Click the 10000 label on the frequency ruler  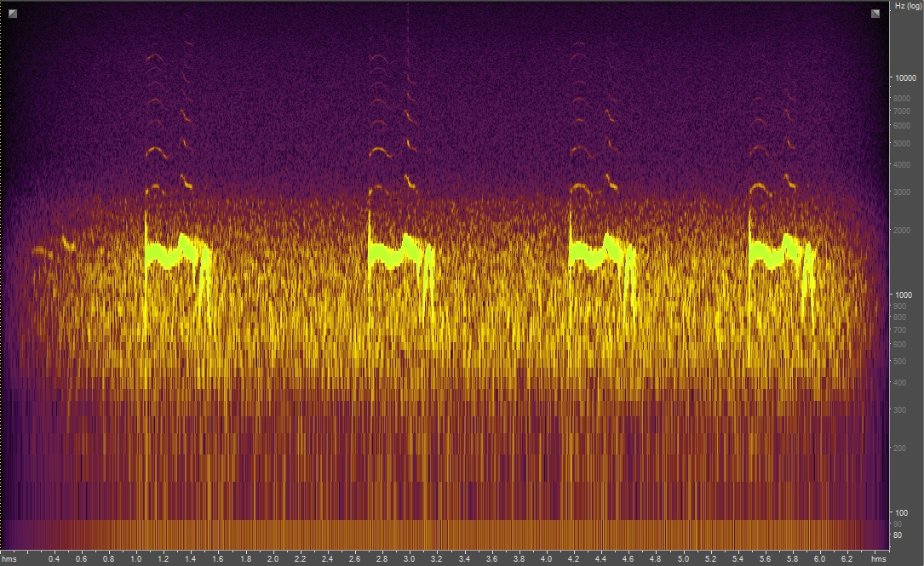coord(905,76)
